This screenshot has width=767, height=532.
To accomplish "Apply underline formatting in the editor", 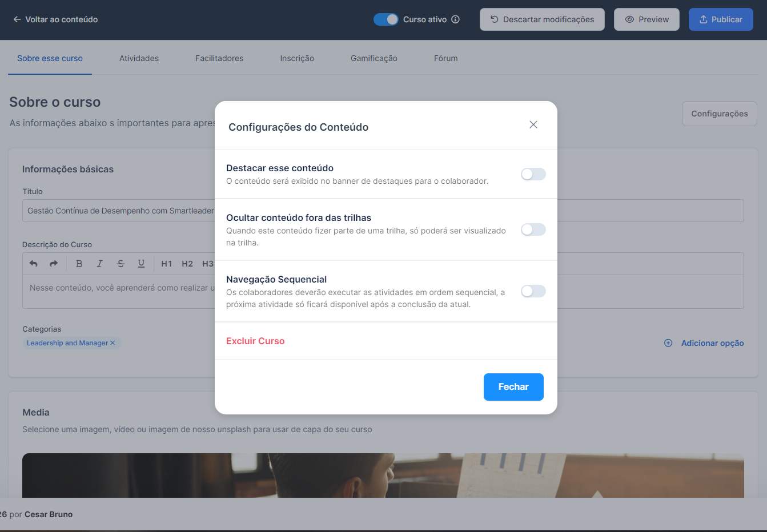I will tap(141, 264).
